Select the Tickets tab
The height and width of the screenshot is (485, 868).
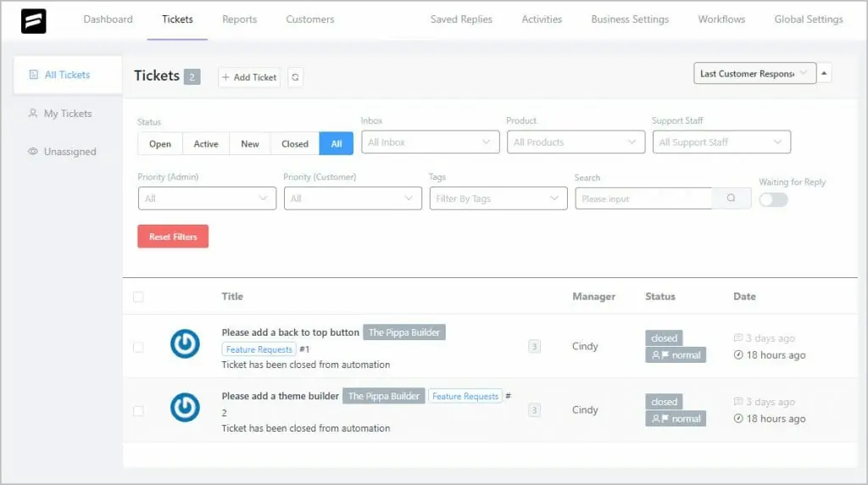(x=177, y=19)
